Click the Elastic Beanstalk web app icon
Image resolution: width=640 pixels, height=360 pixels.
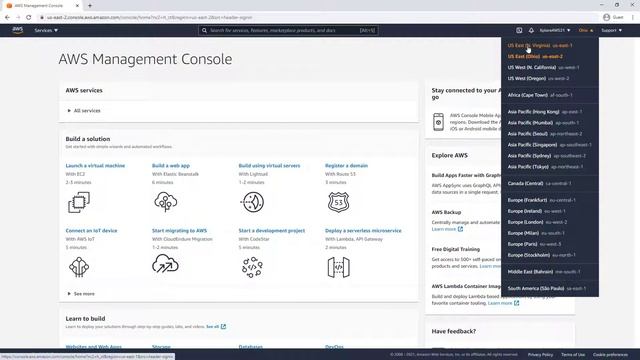click(165, 202)
